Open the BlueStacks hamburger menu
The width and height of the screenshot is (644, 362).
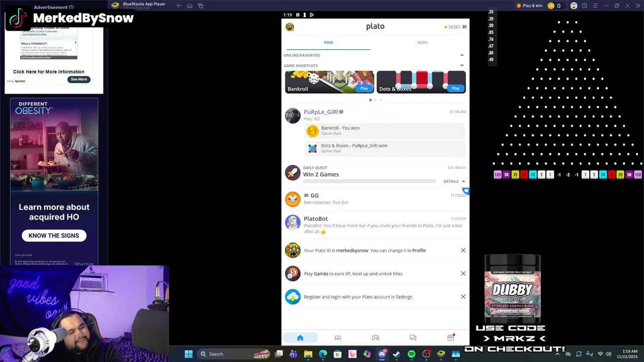tap(595, 6)
